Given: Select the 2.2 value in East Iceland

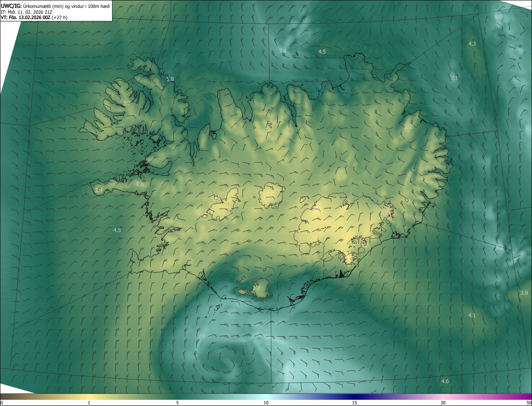Looking at the screenshot, I should coord(408,127).
